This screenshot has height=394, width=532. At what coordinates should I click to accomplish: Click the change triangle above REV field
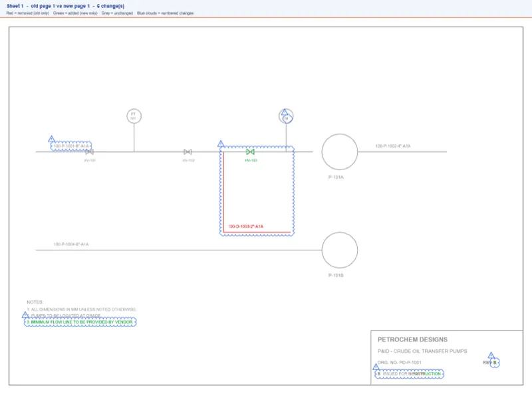click(491, 355)
